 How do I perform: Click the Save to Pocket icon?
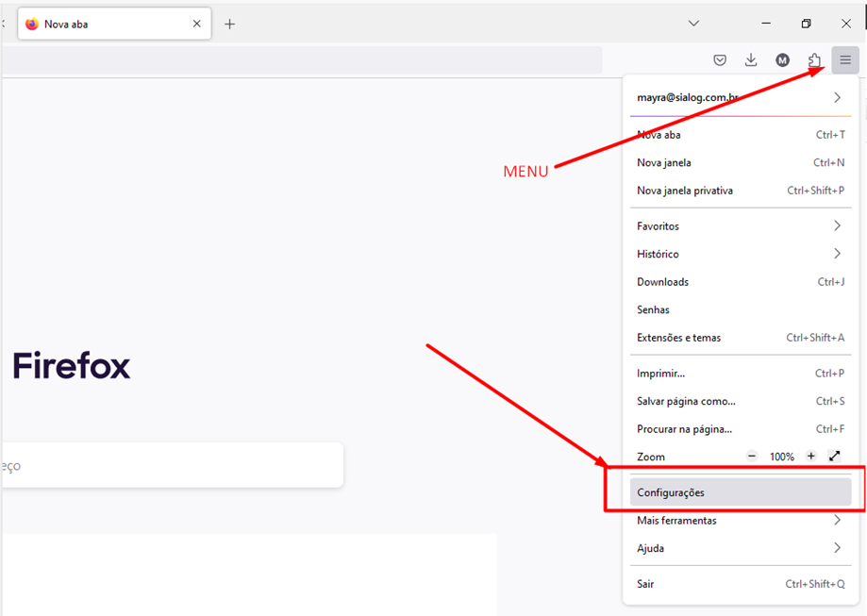coord(720,60)
